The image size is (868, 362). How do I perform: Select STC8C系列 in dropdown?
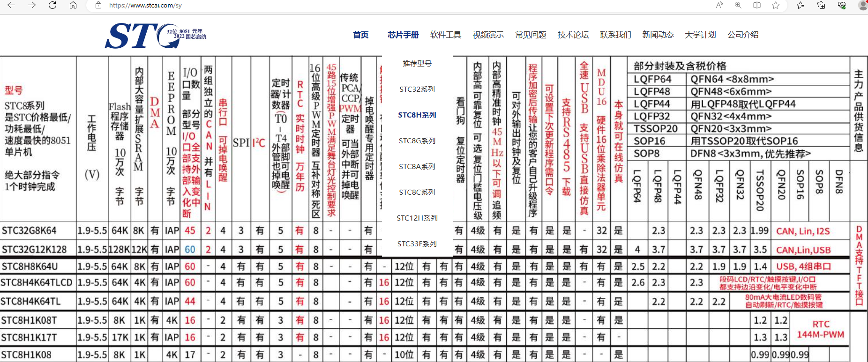(417, 192)
